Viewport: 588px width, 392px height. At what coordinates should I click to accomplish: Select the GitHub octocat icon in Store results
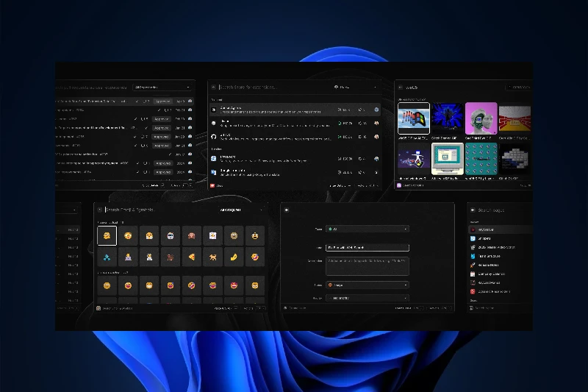[213, 137]
